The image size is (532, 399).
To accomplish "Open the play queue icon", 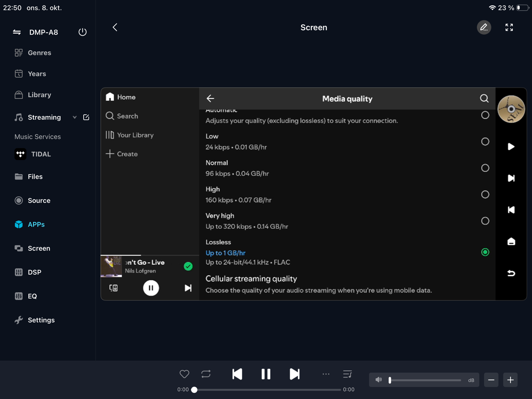I will [x=347, y=374].
